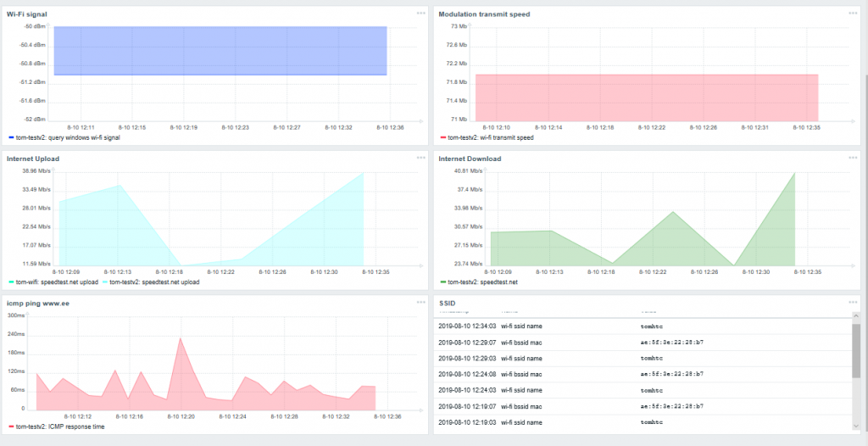Click the ICMP response time legend entry

pos(59,426)
